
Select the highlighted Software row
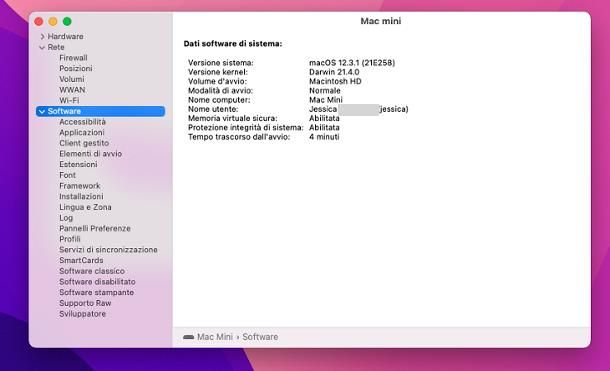(x=100, y=111)
